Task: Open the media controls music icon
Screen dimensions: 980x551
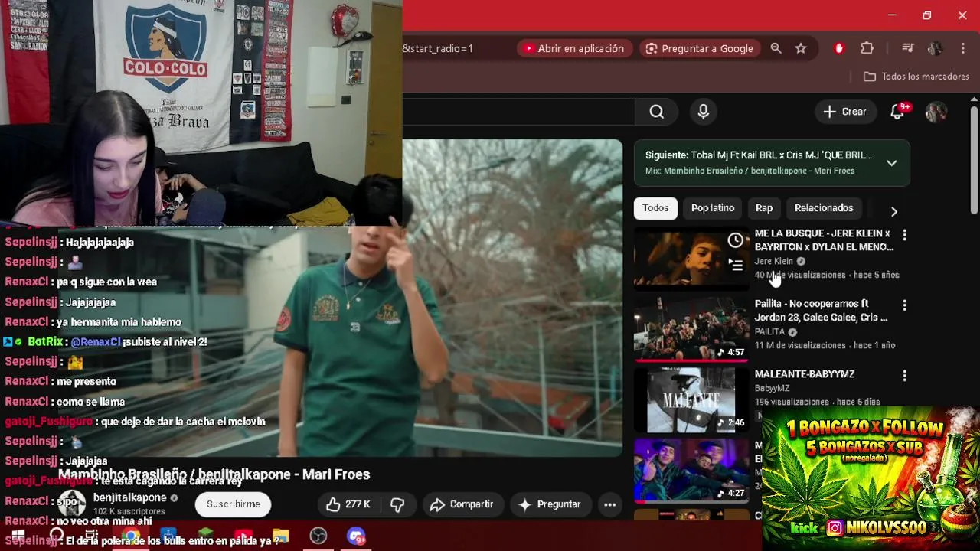Action: pyautogui.click(x=908, y=48)
